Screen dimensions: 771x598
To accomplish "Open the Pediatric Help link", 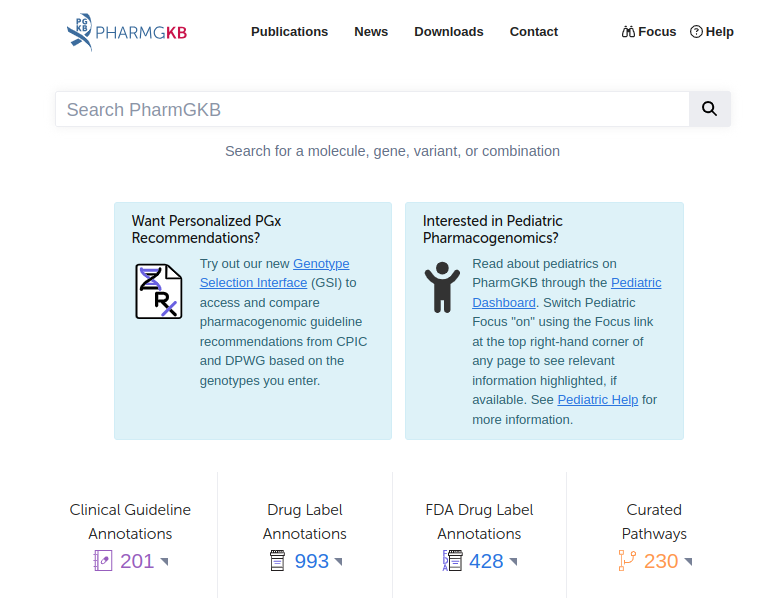I will click(x=597, y=400).
